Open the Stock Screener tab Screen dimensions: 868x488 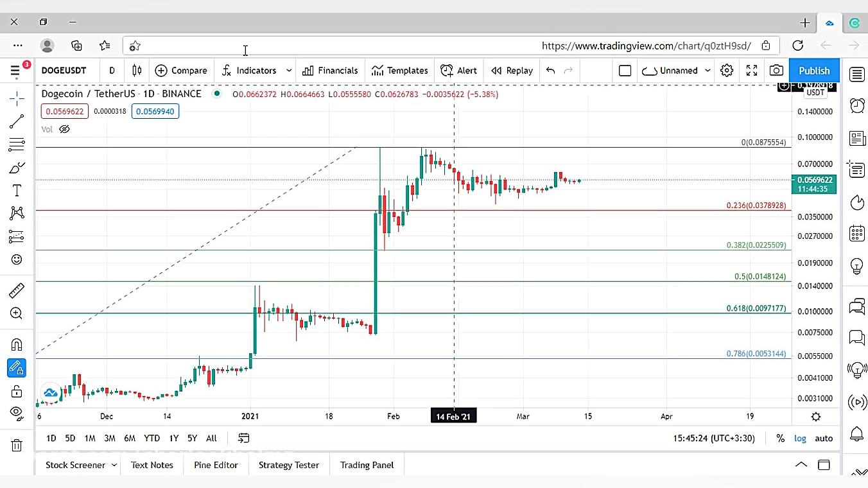tap(75, 465)
